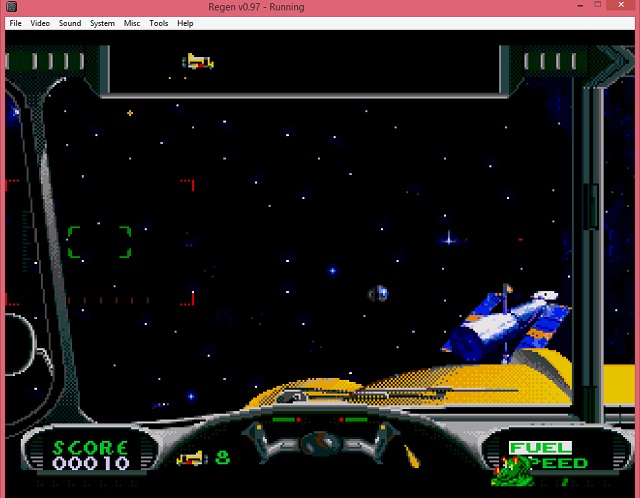Click the Regen app icon in title bar
This screenshot has height=498, width=640.
tap(11, 7)
